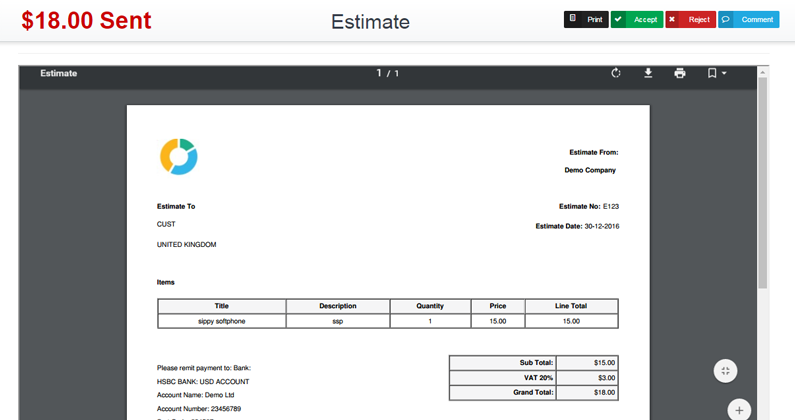Click "Please remit payment to: Bank:" line
The image size is (795, 420).
tap(204, 368)
